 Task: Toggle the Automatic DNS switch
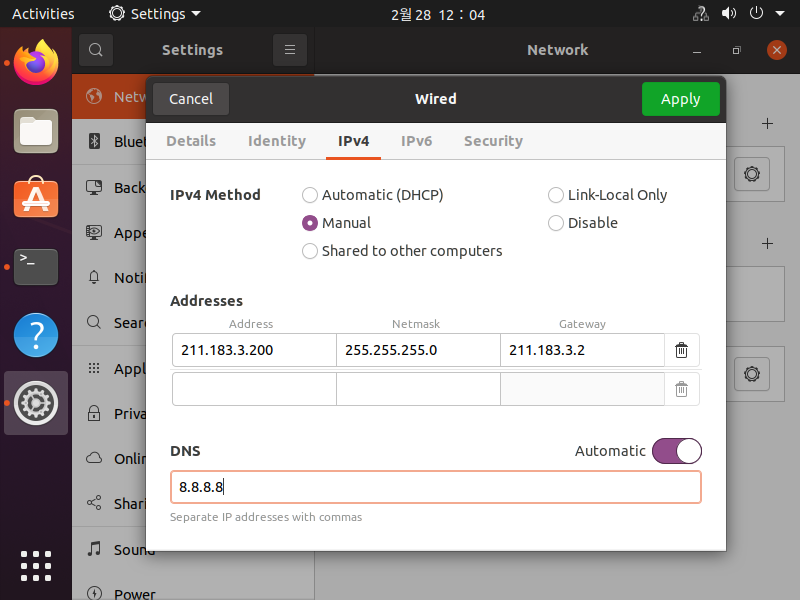677,451
